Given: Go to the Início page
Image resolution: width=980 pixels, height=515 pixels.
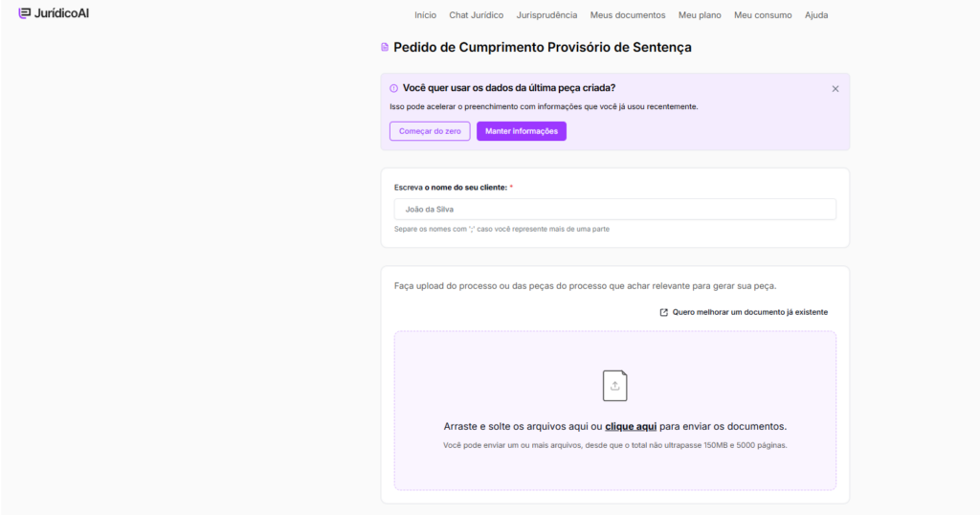Looking at the screenshot, I should point(425,15).
